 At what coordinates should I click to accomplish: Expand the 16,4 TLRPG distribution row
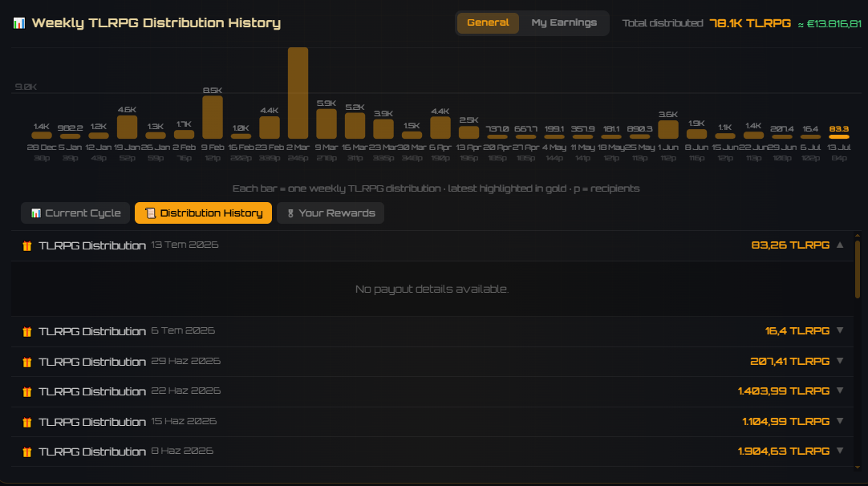point(840,330)
